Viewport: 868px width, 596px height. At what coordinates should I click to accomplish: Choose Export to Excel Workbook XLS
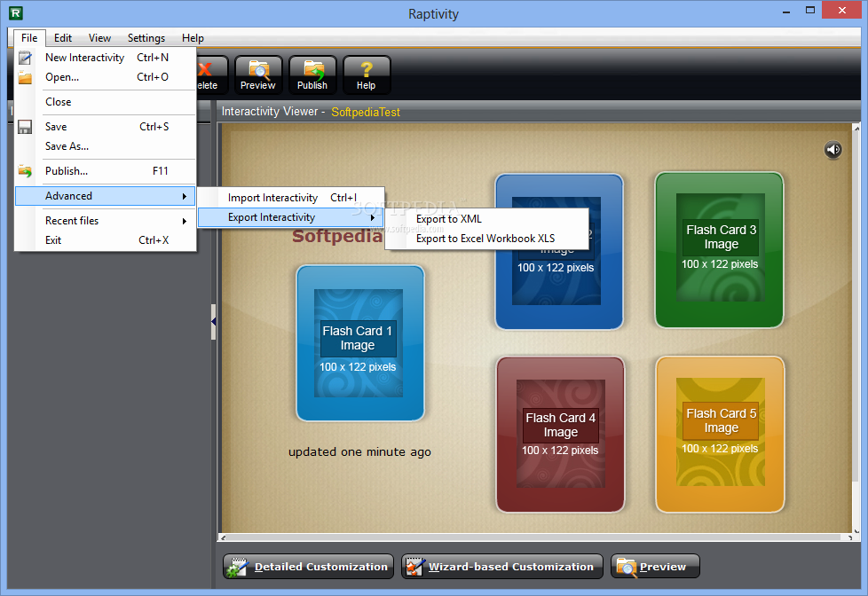tap(487, 239)
